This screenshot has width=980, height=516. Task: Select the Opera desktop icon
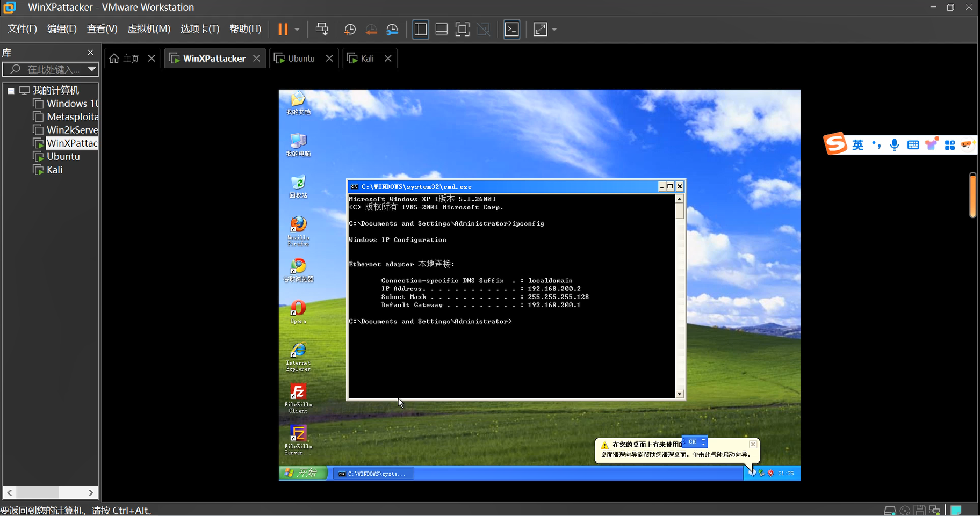(x=298, y=312)
